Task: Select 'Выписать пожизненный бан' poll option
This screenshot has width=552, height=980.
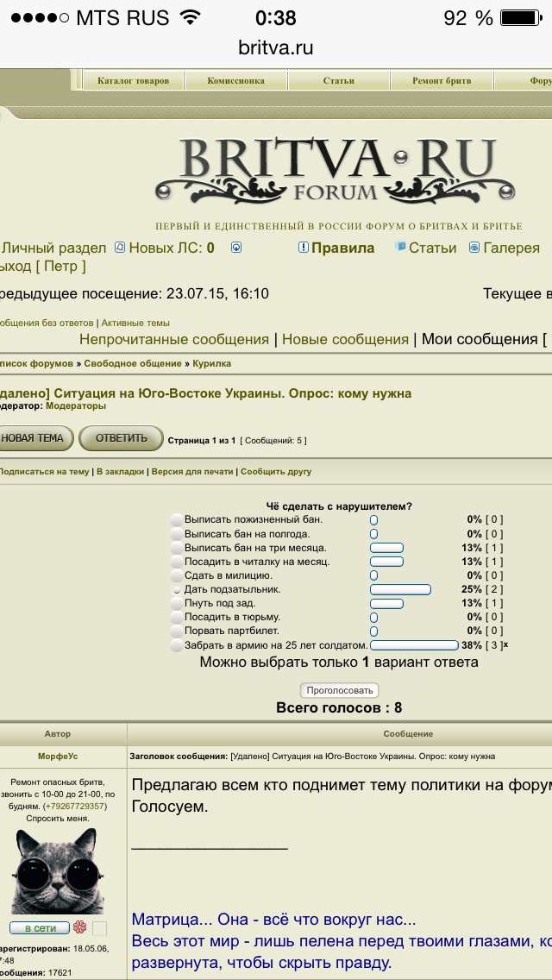Action: pyautogui.click(x=177, y=520)
